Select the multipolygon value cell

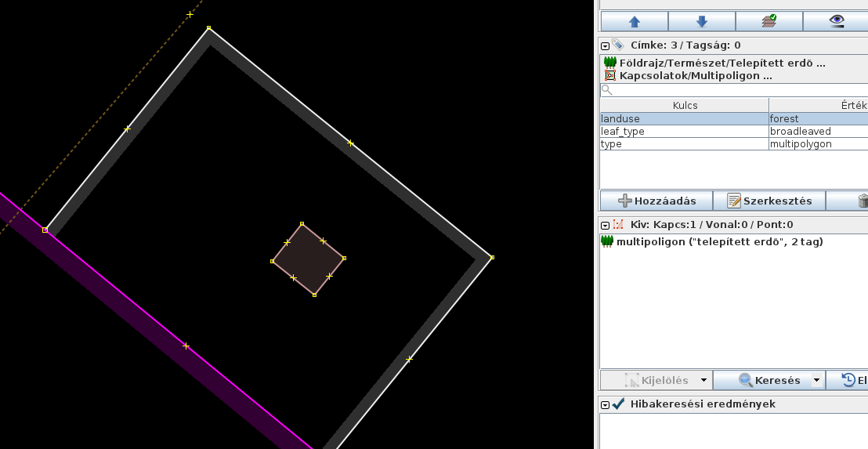coord(819,144)
